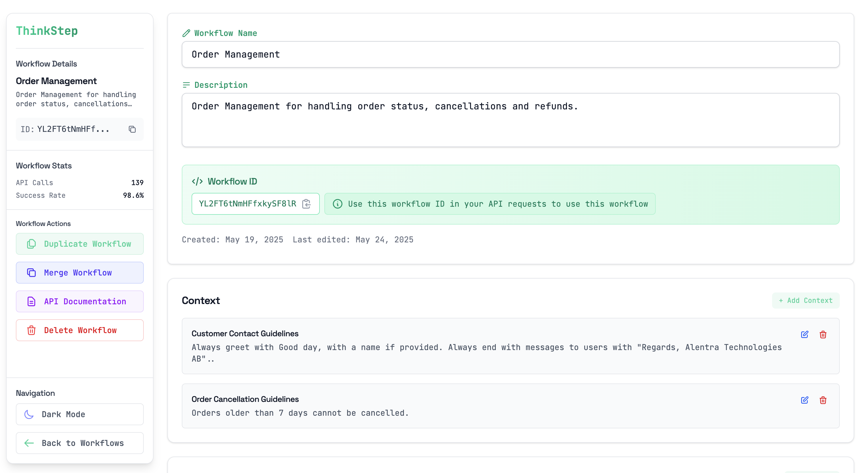Click the Duplicate Workflow button
The height and width of the screenshot is (473, 868).
pyautogui.click(x=80, y=244)
